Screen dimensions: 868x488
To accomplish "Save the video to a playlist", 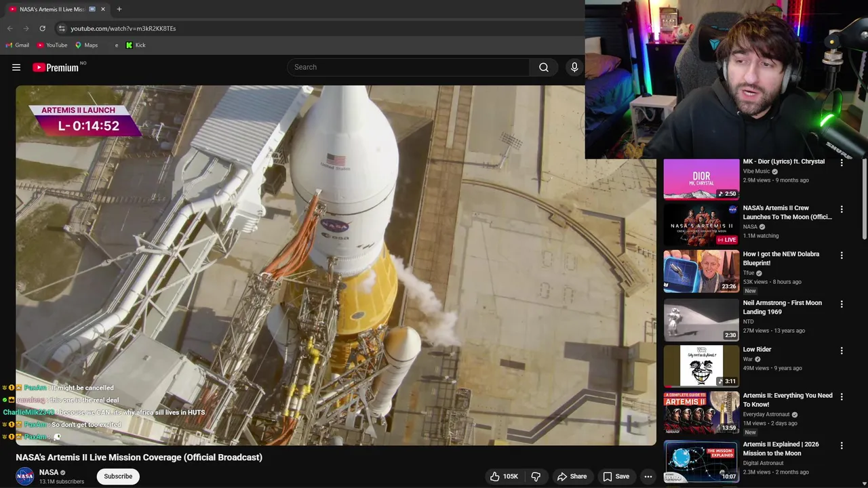I will (x=616, y=476).
